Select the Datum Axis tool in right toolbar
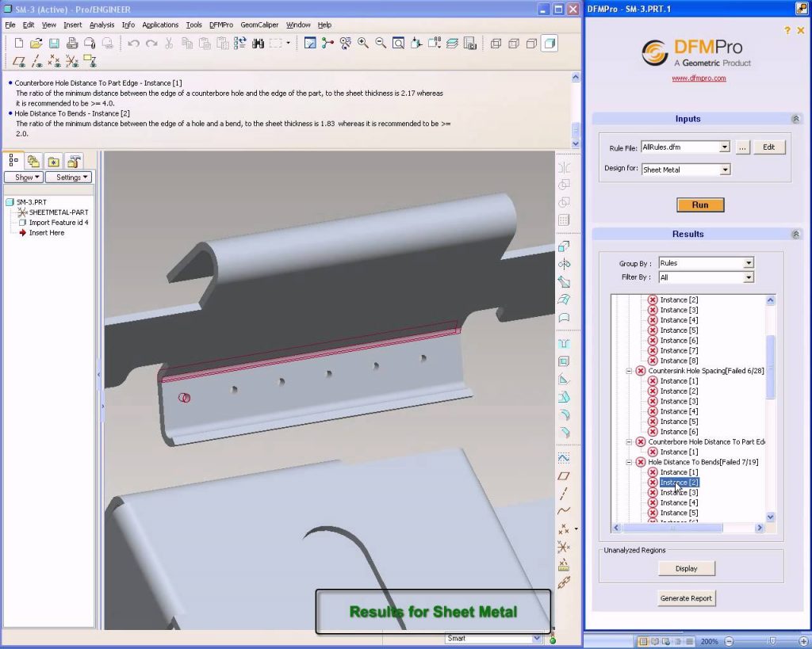The height and width of the screenshot is (649, 812). click(564, 494)
